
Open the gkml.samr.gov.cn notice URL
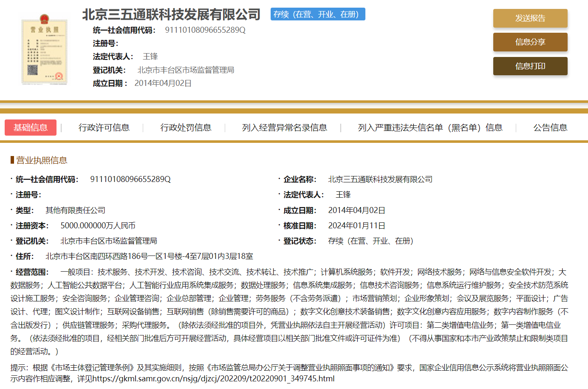click(214, 378)
